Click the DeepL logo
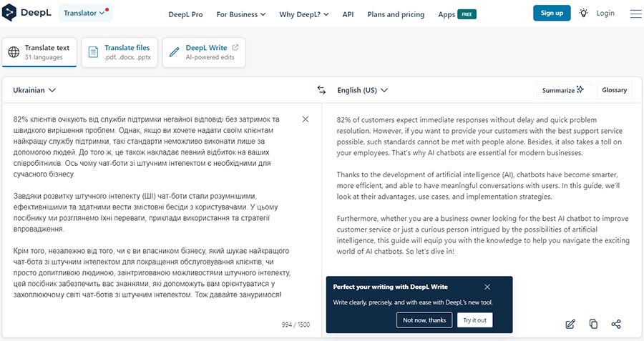The image size is (644, 341). click(27, 13)
